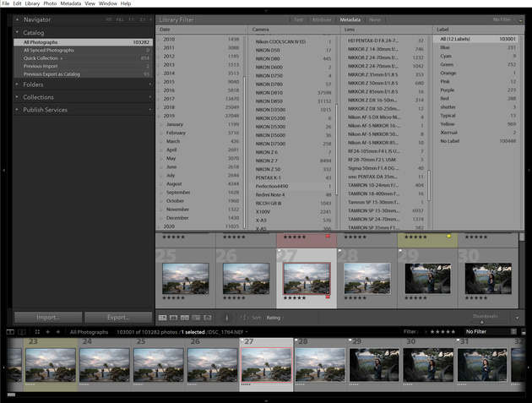
Task: Select Previous Import in Catalog
Action: 83,66
